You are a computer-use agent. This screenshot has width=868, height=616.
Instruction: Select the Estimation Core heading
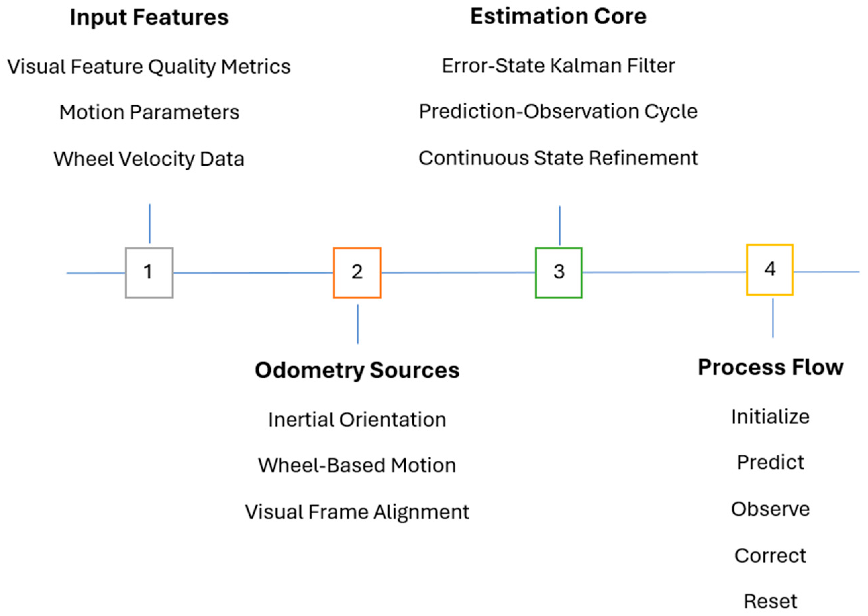[x=558, y=17]
